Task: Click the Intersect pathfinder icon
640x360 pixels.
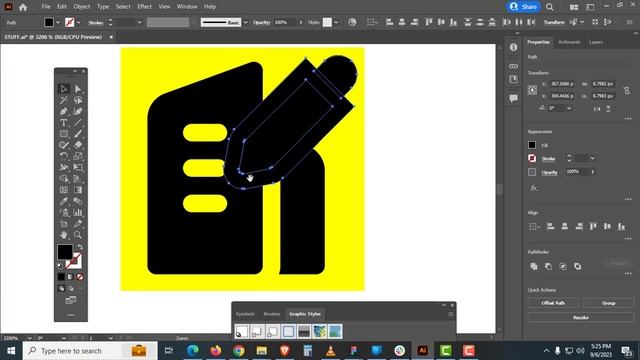Action: [x=563, y=266]
